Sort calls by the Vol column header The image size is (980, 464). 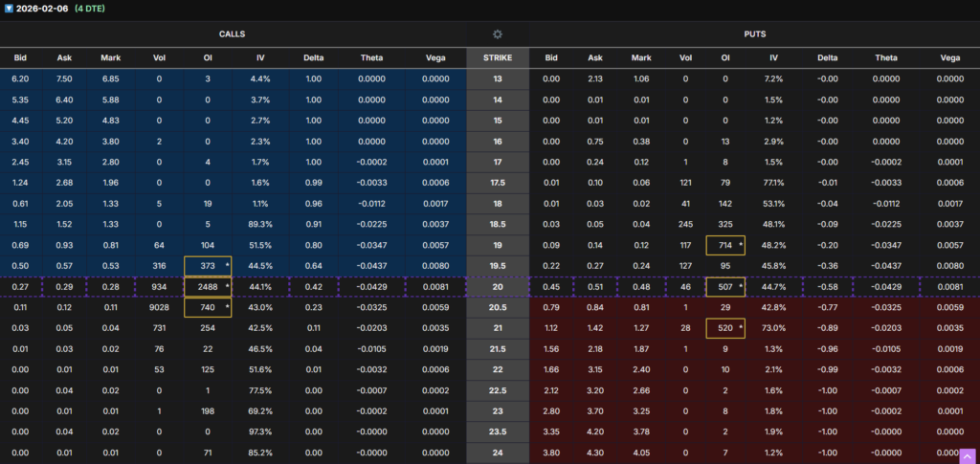159,57
